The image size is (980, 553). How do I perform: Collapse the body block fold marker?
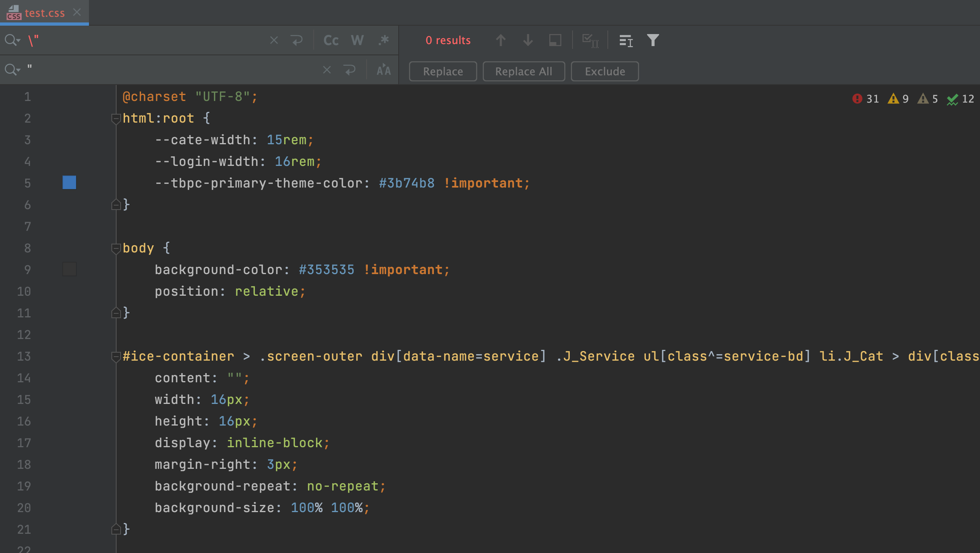[116, 248]
